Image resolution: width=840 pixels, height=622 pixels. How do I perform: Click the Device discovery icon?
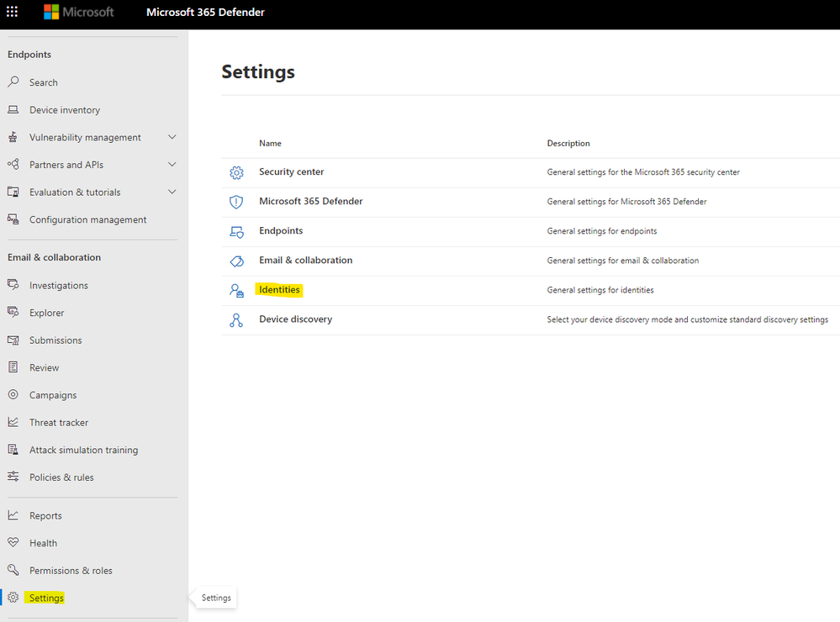coord(236,319)
